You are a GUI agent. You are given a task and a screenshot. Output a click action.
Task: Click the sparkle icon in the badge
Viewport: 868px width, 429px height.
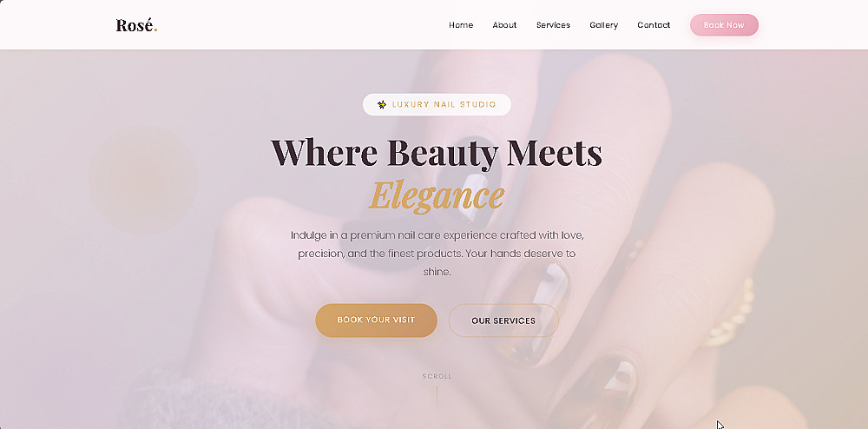point(381,104)
